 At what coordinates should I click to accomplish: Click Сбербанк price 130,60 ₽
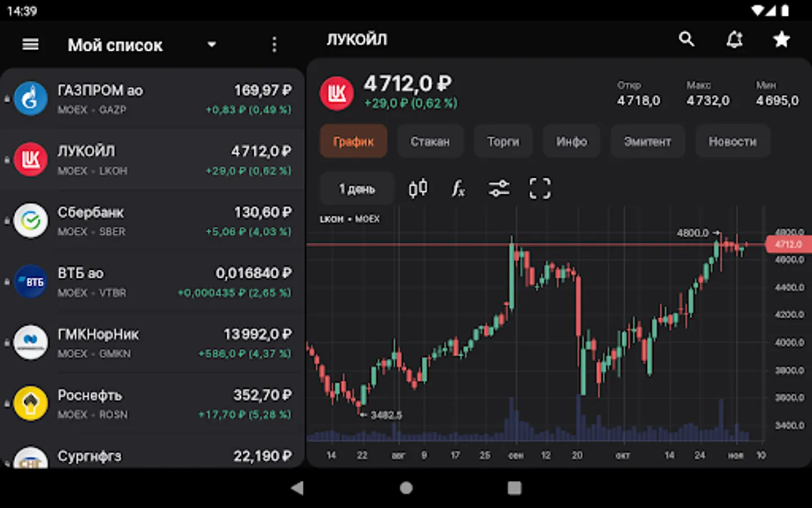[x=263, y=212]
